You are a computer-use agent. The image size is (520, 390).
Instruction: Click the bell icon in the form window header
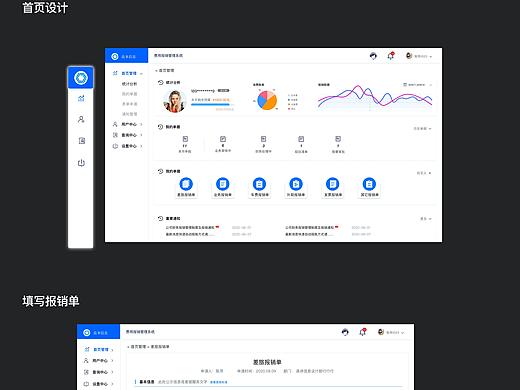point(363,332)
